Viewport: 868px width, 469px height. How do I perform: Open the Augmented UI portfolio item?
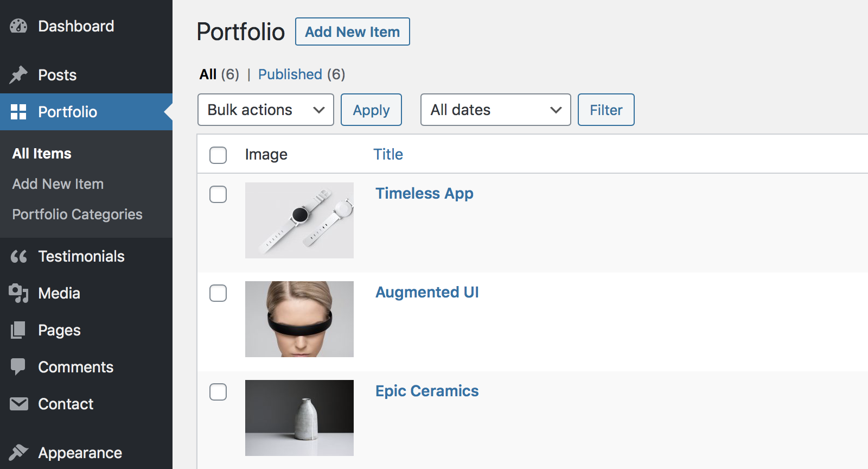[x=427, y=292]
